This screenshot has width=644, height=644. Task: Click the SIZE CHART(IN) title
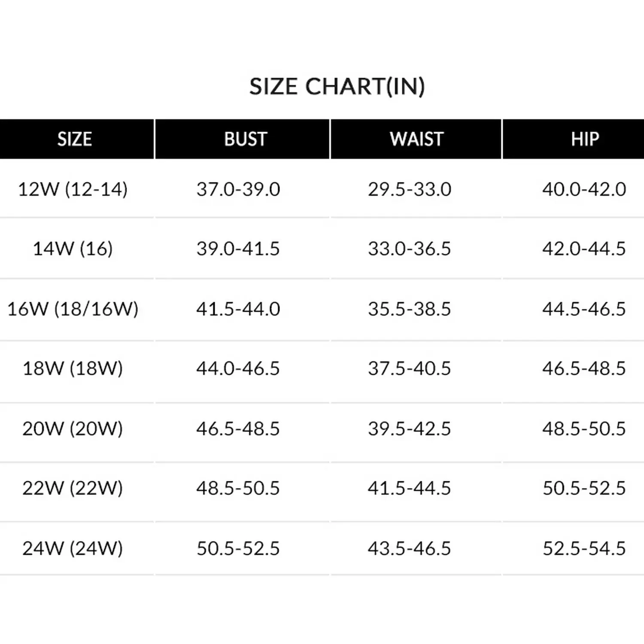[x=337, y=86]
